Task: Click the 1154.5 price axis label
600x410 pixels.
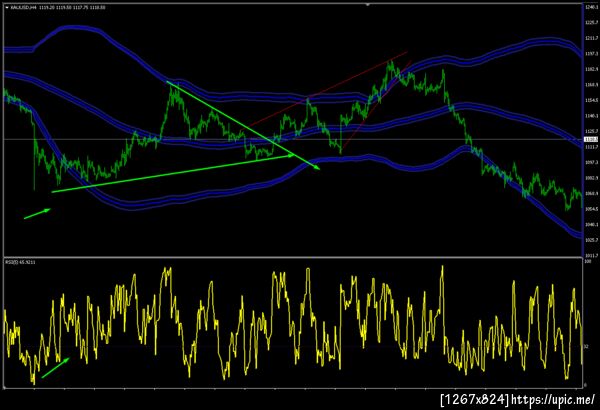Action: (592, 100)
